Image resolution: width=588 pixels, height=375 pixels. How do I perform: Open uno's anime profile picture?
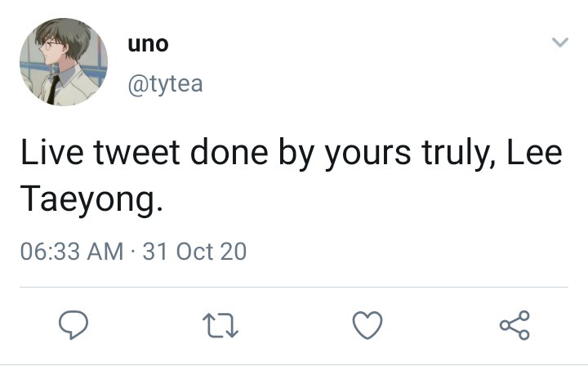64,62
